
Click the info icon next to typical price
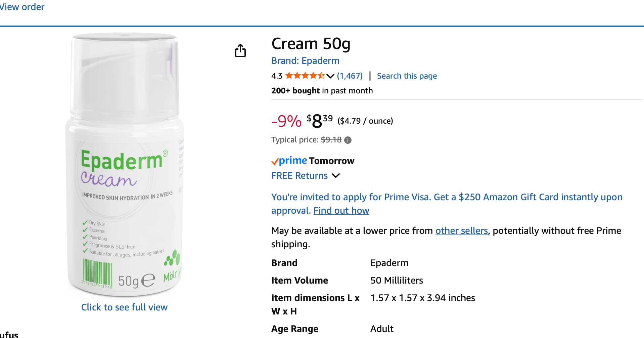tap(348, 140)
